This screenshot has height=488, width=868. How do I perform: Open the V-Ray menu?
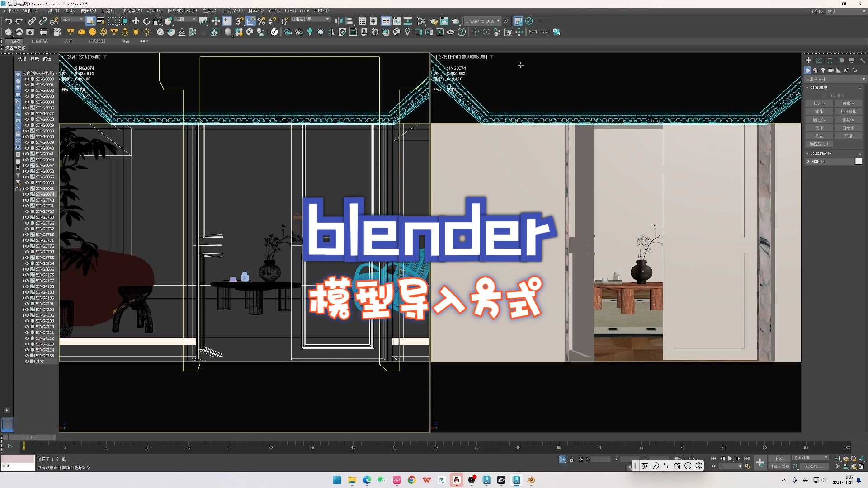[x=274, y=10]
